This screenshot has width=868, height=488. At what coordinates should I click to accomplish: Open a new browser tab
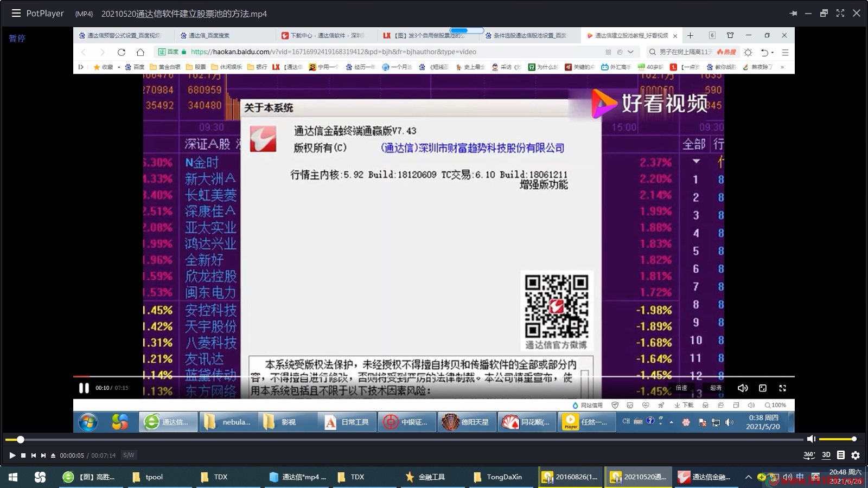pos(690,35)
